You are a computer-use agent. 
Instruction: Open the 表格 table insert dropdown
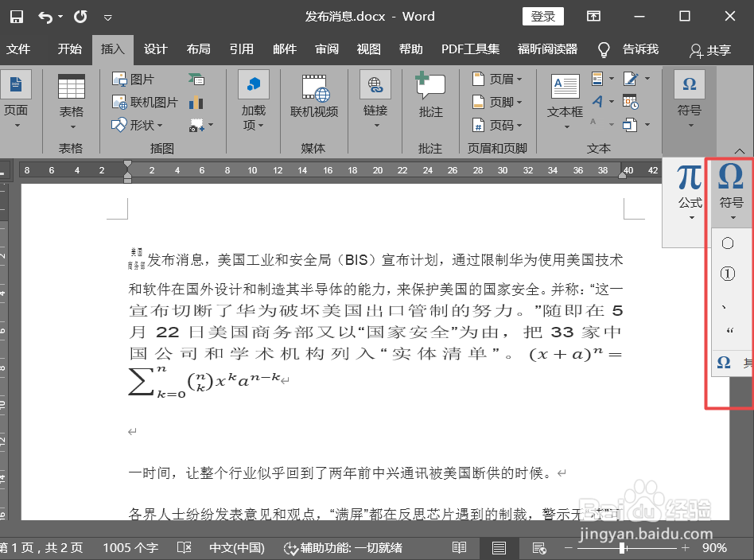click(x=71, y=101)
